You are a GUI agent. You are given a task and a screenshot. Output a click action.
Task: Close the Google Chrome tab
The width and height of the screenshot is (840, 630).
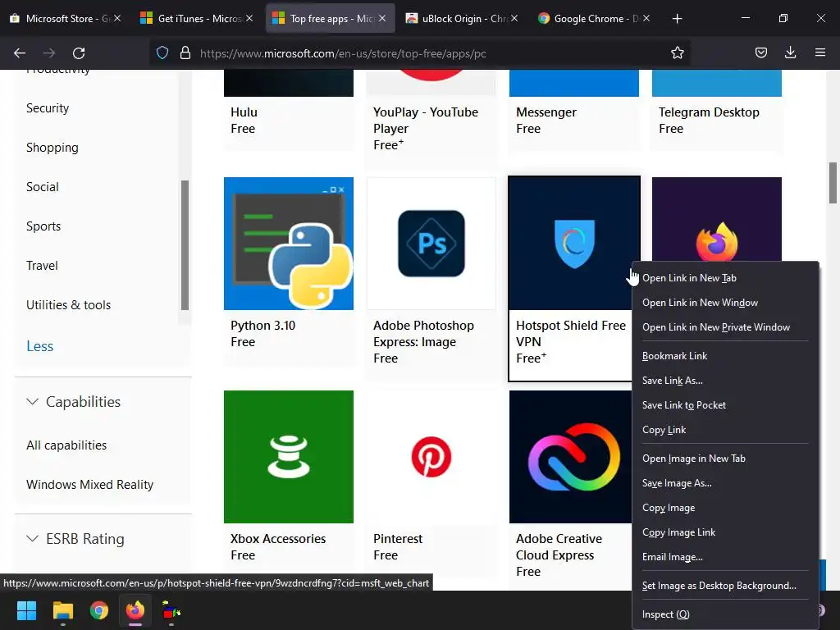(x=646, y=18)
